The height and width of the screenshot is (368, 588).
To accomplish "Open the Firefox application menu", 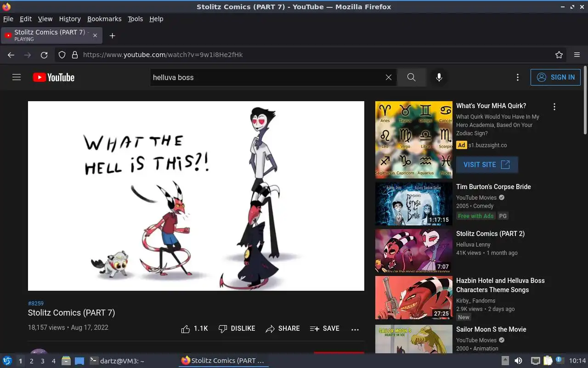I will click(577, 55).
